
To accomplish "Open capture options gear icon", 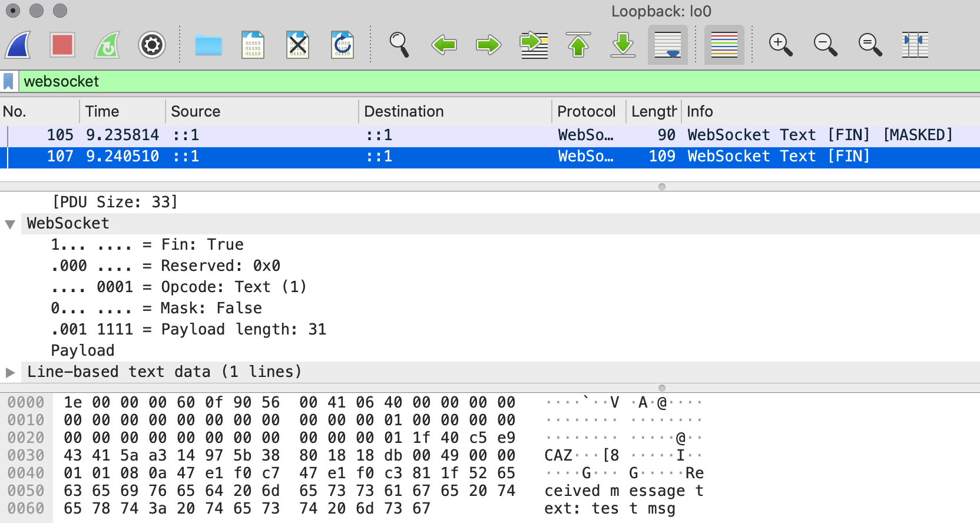I will pyautogui.click(x=152, y=45).
